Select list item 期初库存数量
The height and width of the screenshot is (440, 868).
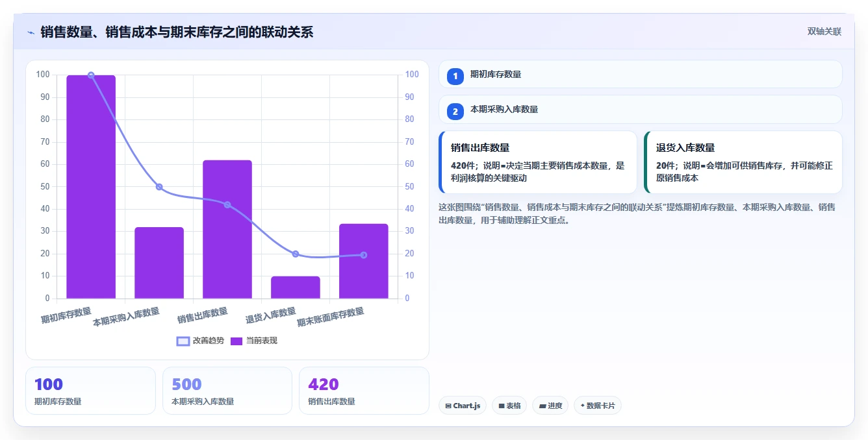pos(641,74)
